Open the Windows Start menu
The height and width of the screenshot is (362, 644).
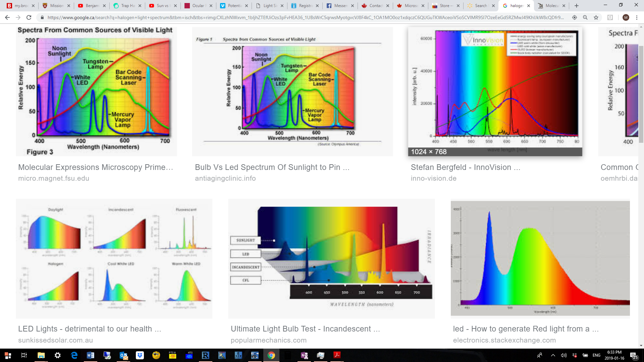pos(8,355)
